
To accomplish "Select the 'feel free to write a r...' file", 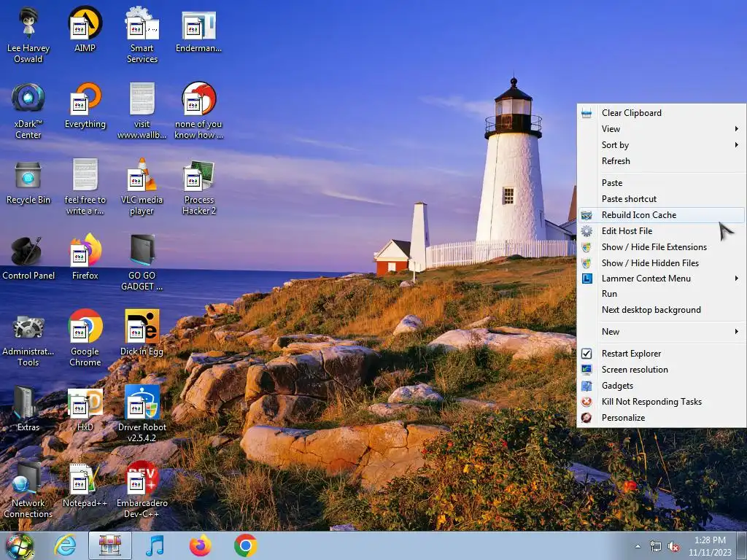I will [x=85, y=187].
